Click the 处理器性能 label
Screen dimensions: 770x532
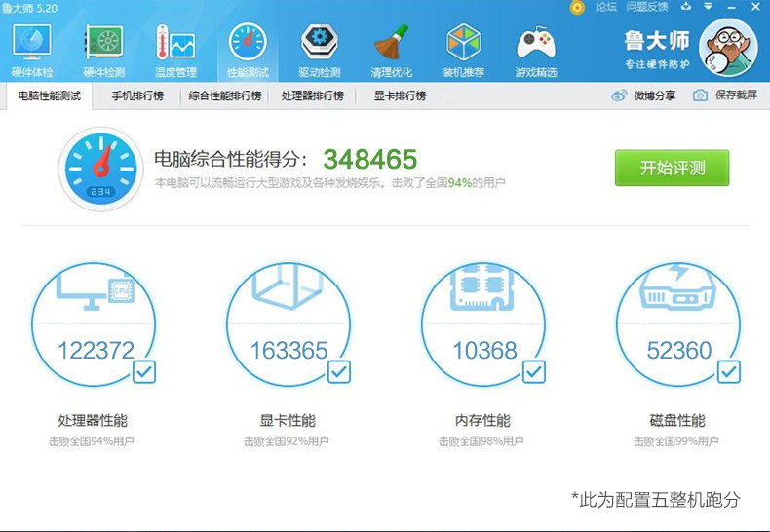click(x=93, y=421)
